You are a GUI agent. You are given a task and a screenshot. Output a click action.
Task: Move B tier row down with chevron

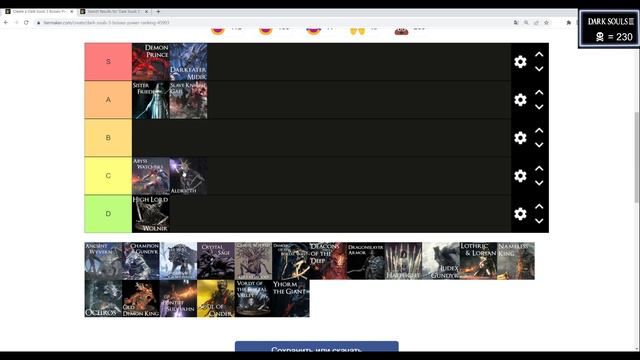point(539,145)
